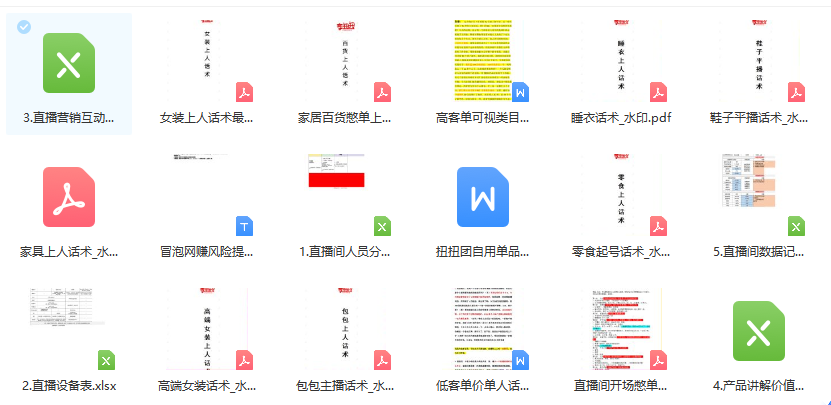
Task: Click the file name 家居百货憋单上...
Action: tap(345, 118)
